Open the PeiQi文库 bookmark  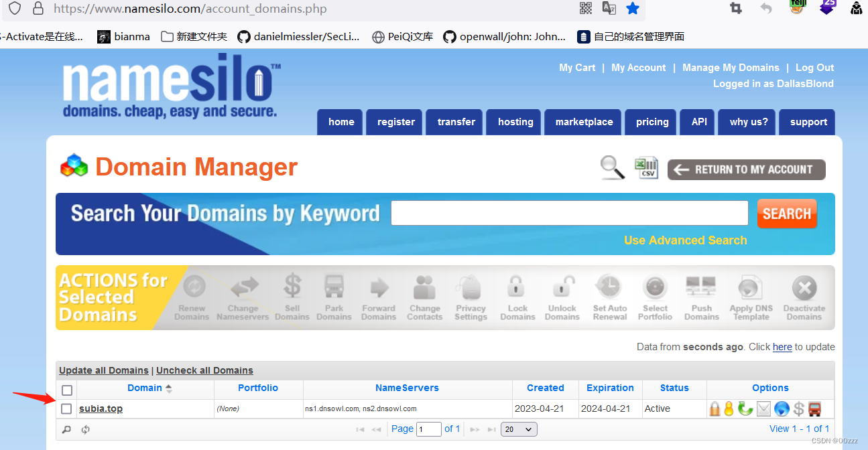(402, 37)
